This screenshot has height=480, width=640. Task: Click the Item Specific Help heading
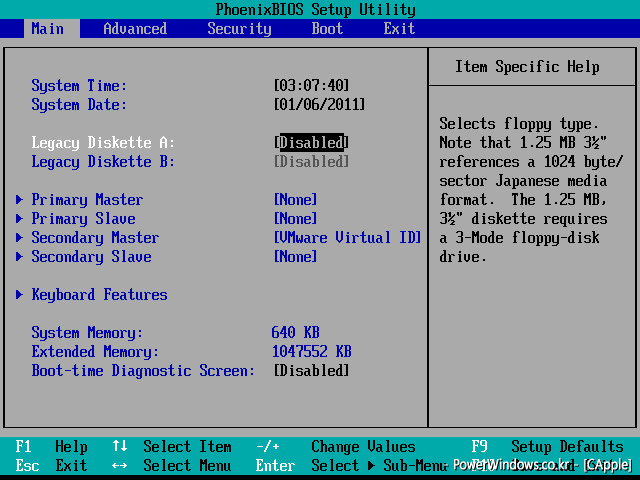point(527,67)
